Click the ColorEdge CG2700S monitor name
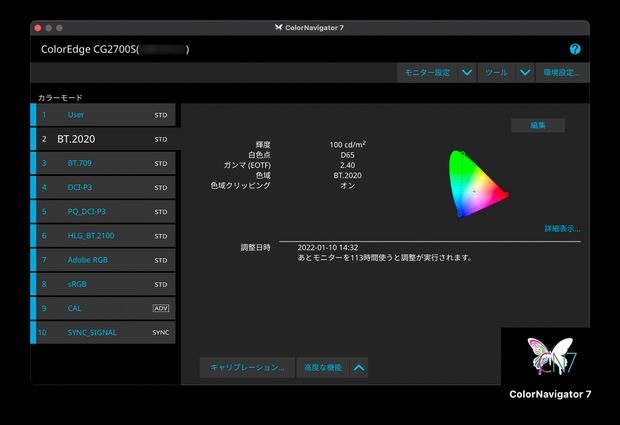 click(x=115, y=49)
